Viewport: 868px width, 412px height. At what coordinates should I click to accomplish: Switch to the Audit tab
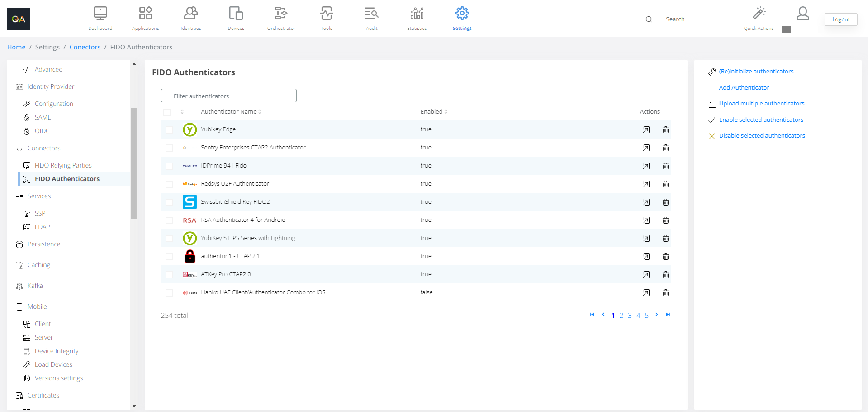[x=371, y=18]
